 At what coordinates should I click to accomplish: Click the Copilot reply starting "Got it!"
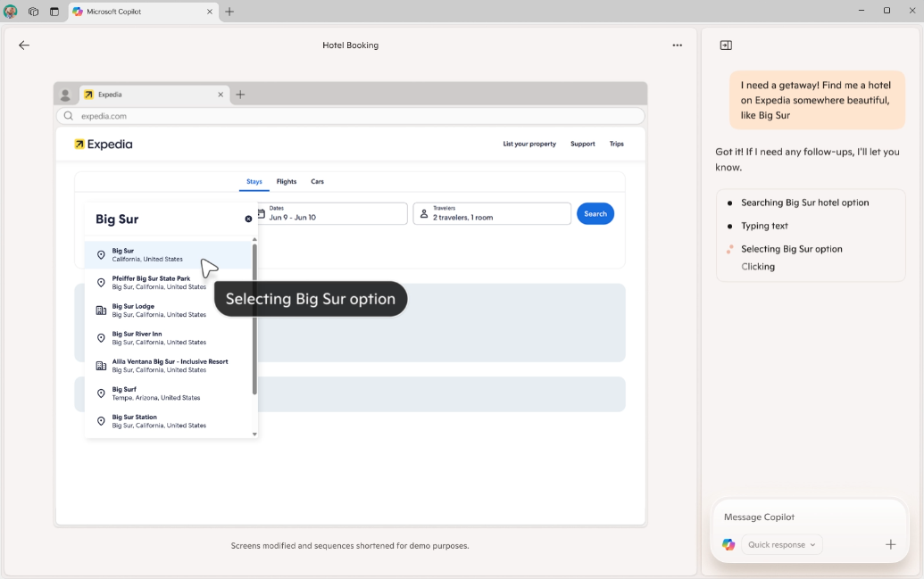(807, 160)
